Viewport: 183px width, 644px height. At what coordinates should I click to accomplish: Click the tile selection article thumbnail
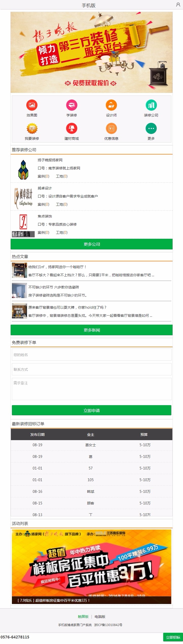pos(19,290)
